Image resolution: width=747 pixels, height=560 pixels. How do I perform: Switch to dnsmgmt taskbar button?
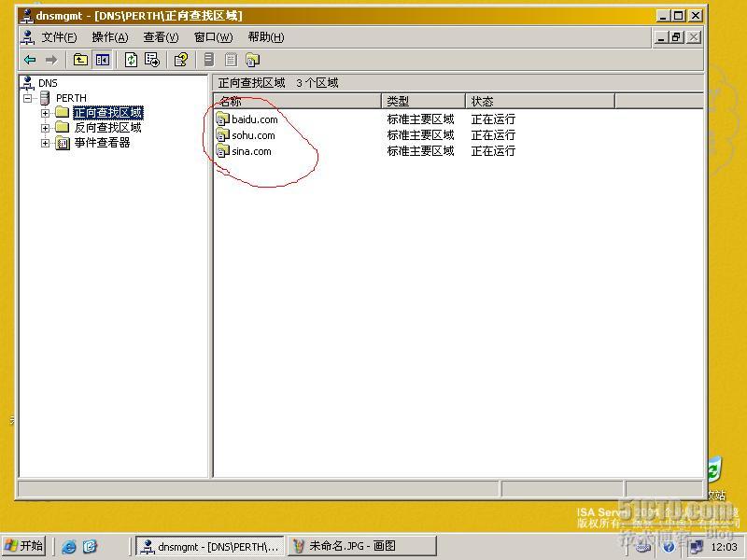[x=210, y=546]
